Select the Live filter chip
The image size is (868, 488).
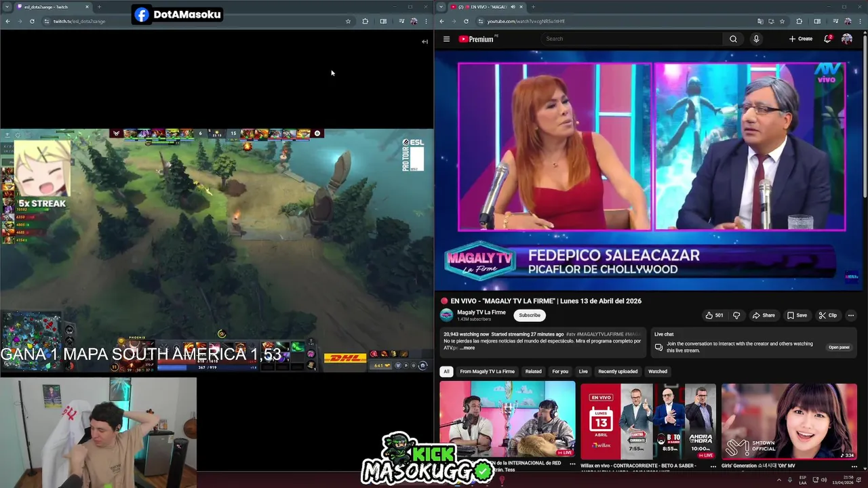[x=583, y=371]
